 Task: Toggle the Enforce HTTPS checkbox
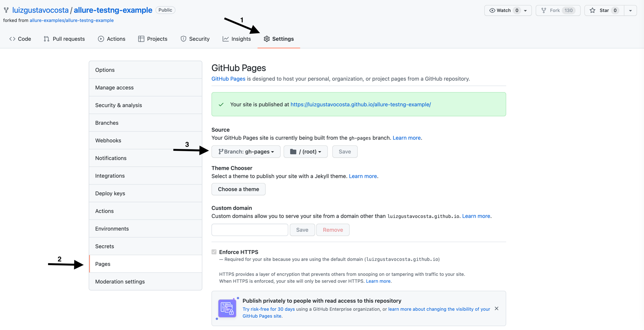click(214, 252)
